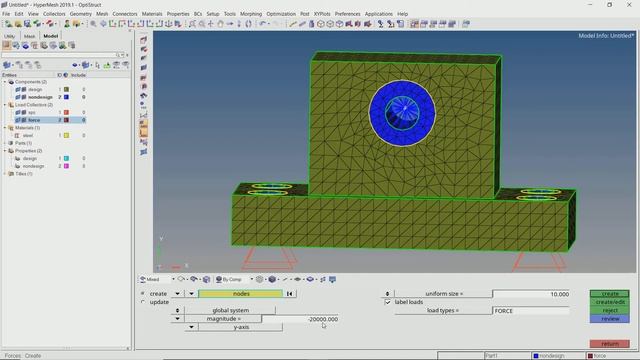Viewport: 640px width, 360px height.
Task: Switch to the Mask tab
Action: click(x=29, y=36)
